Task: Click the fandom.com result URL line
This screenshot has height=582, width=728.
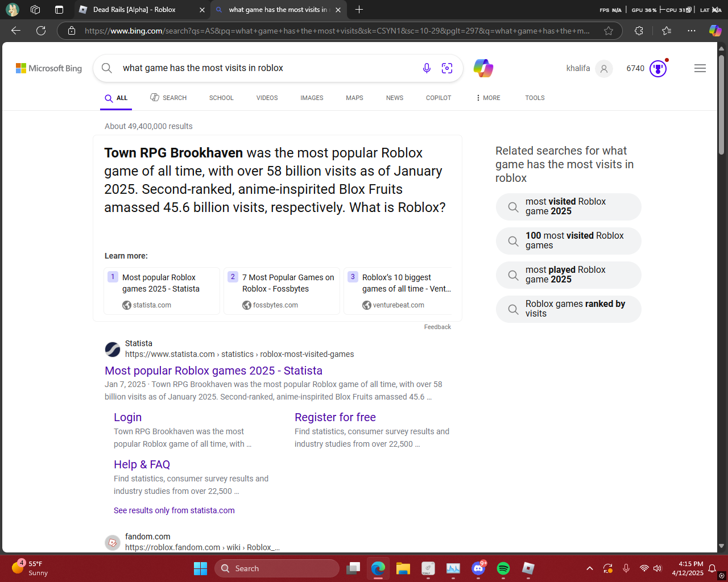Action: click(x=202, y=547)
